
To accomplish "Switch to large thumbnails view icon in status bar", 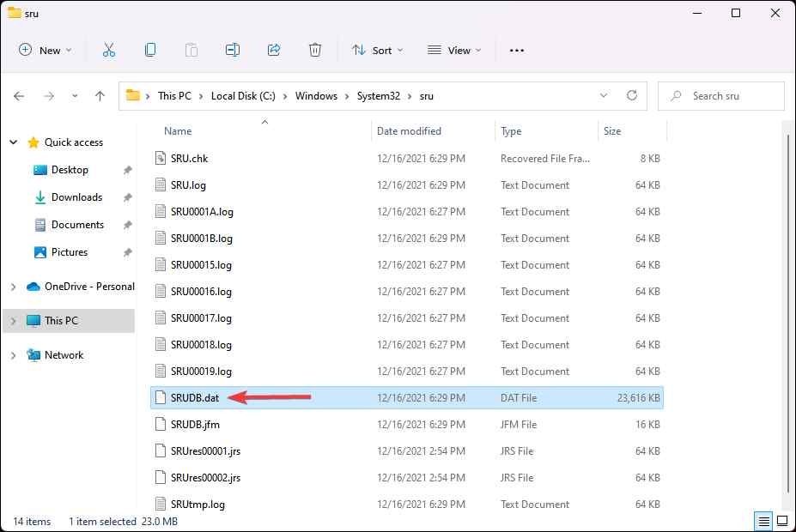I will (782, 521).
